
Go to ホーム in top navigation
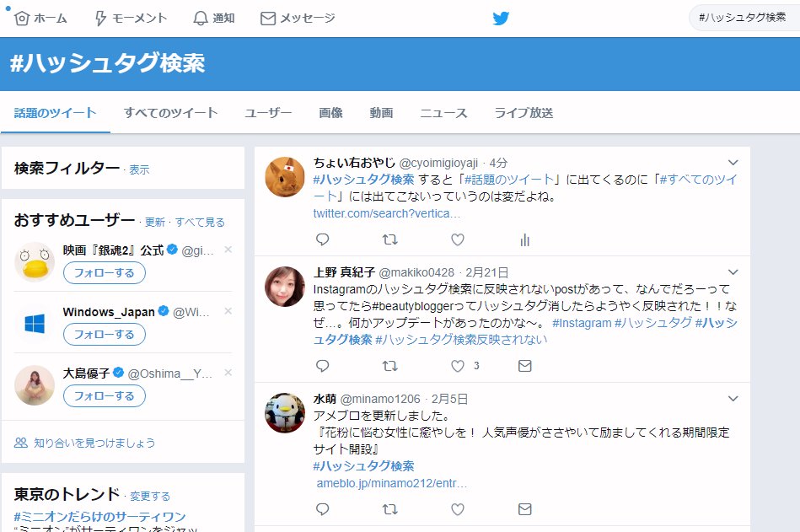40,19
